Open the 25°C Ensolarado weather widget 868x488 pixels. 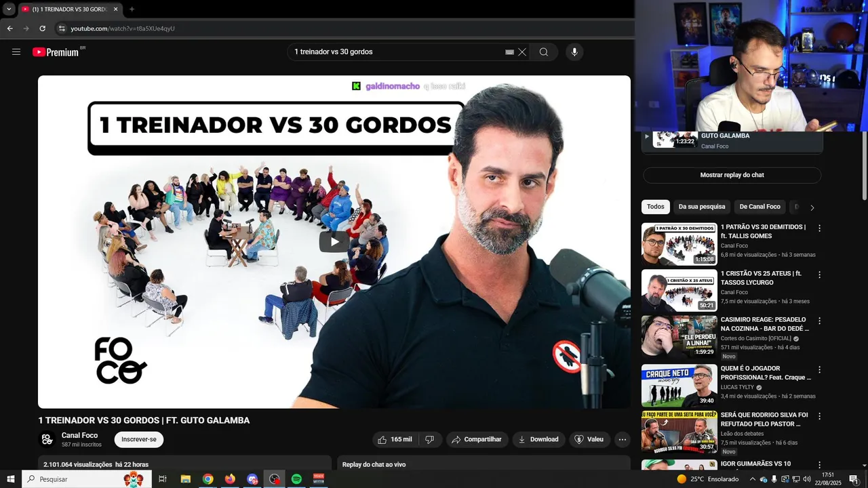tap(708, 479)
